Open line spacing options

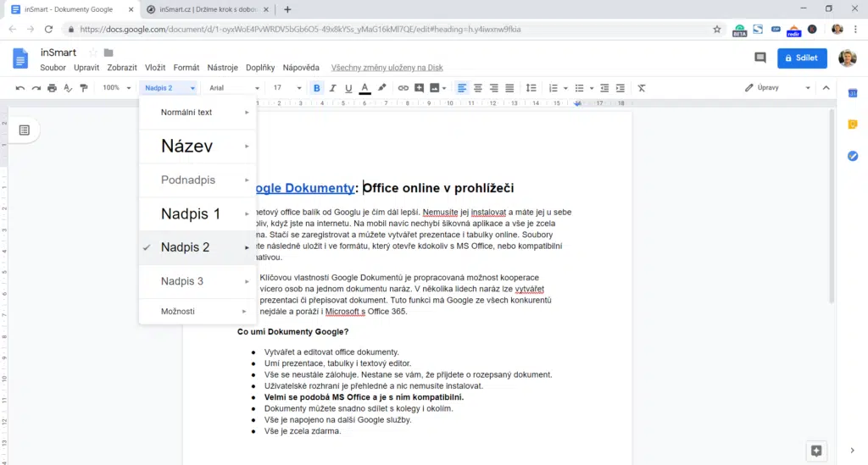click(x=531, y=88)
